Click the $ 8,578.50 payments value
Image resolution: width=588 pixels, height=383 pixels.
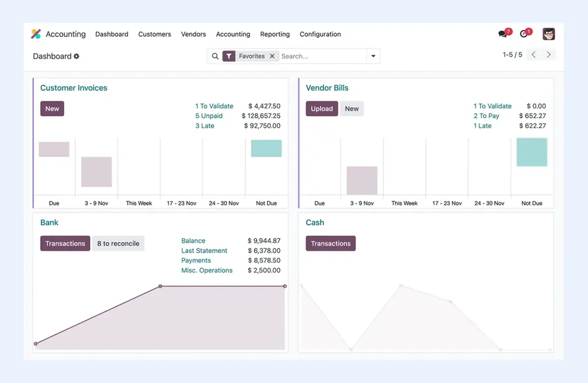pyautogui.click(x=264, y=260)
